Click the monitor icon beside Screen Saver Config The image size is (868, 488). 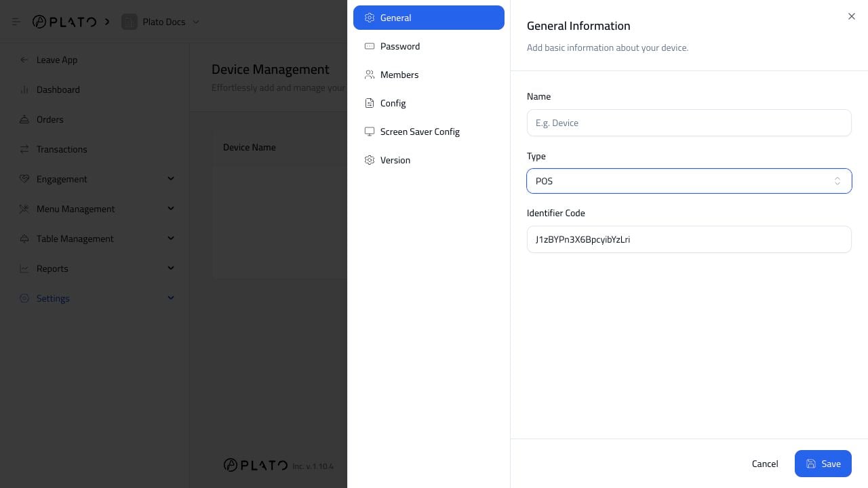(x=370, y=131)
